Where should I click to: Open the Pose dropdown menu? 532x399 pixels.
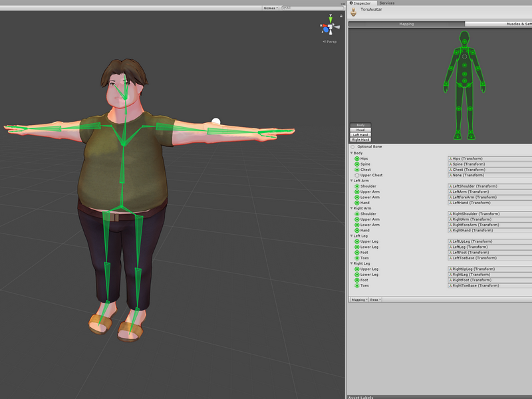tap(375, 300)
